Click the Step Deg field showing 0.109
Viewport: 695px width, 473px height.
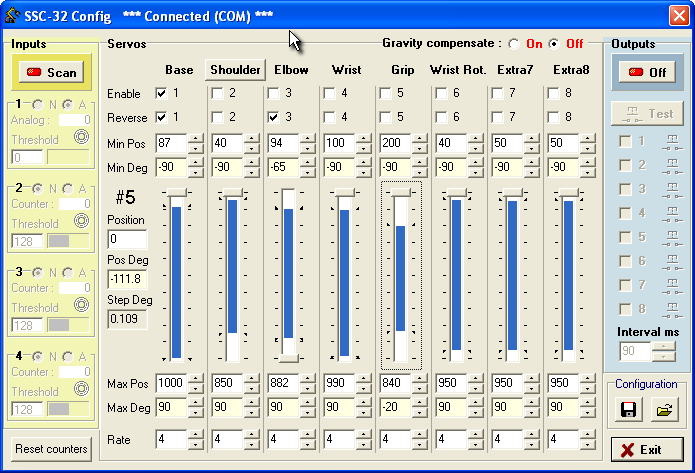click(x=127, y=319)
